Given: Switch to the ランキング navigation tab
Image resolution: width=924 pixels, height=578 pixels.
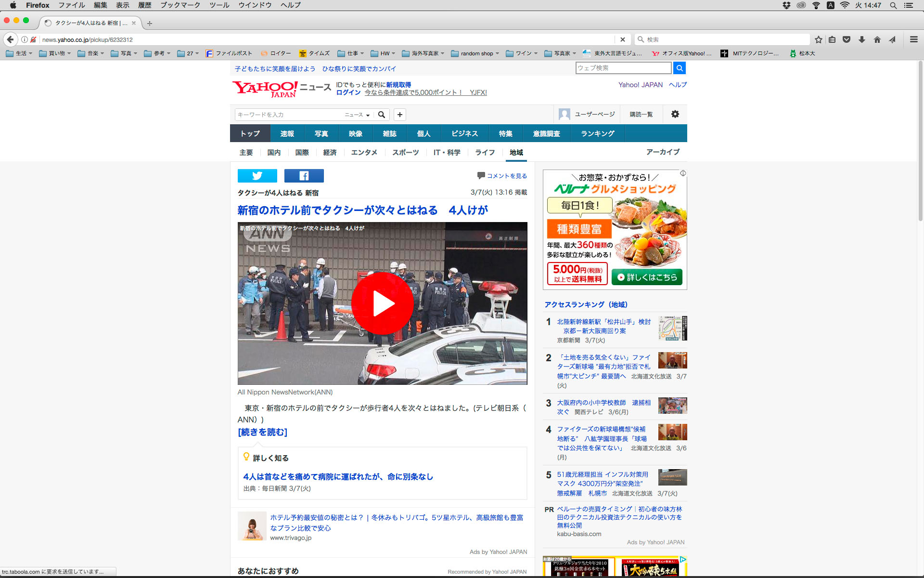Looking at the screenshot, I should pyautogui.click(x=597, y=133).
